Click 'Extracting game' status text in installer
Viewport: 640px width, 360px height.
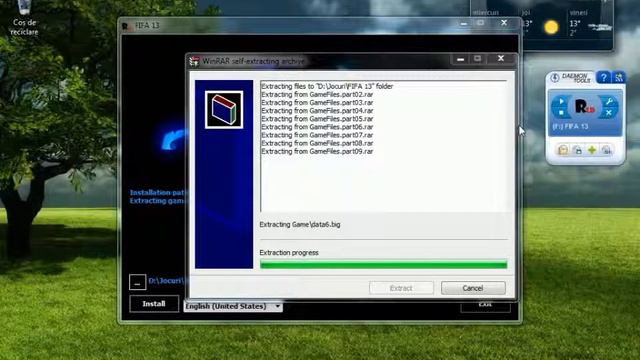[x=158, y=201]
